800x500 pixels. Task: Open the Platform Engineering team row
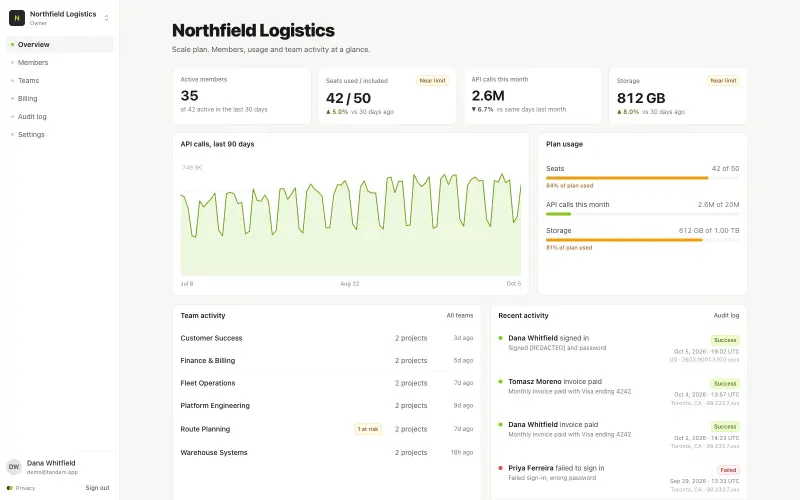point(327,406)
